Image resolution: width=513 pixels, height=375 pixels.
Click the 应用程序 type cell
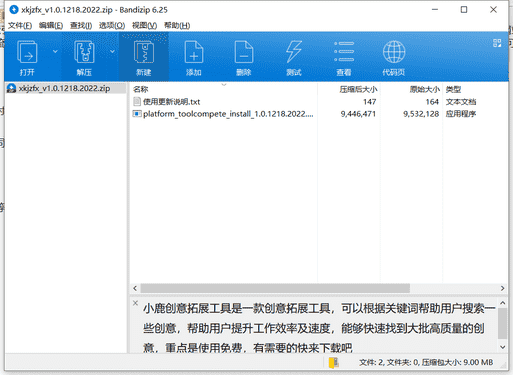click(461, 114)
